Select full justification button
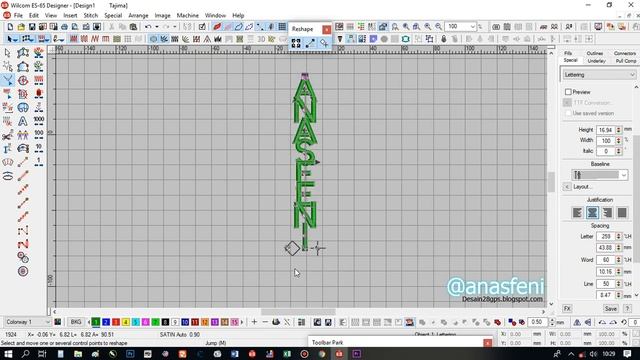This screenshot has width=640, height=360. [x=622, y=213]
